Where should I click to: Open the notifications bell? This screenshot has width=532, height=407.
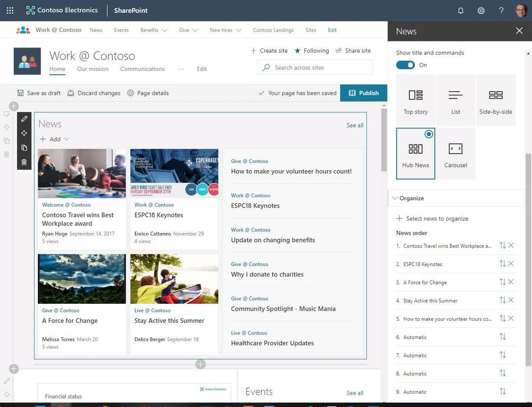[461, 10]
